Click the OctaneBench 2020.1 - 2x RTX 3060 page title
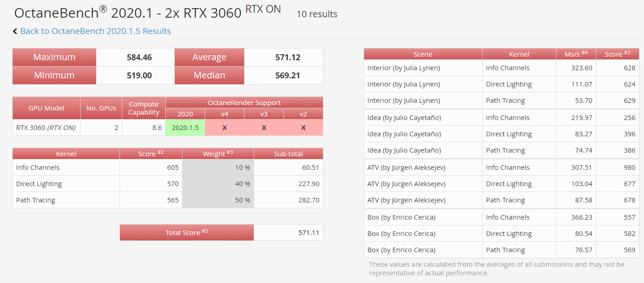644x283 pixels. (x=148, y=12)
